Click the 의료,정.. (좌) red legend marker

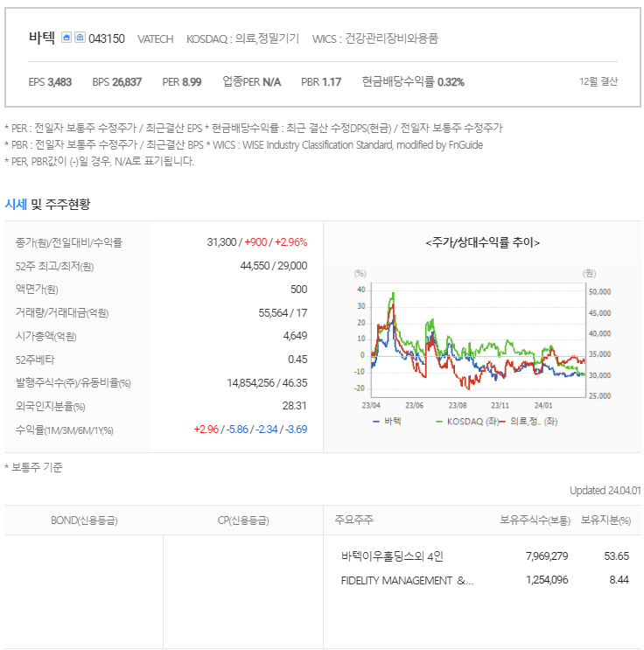(x=502, y=422)
